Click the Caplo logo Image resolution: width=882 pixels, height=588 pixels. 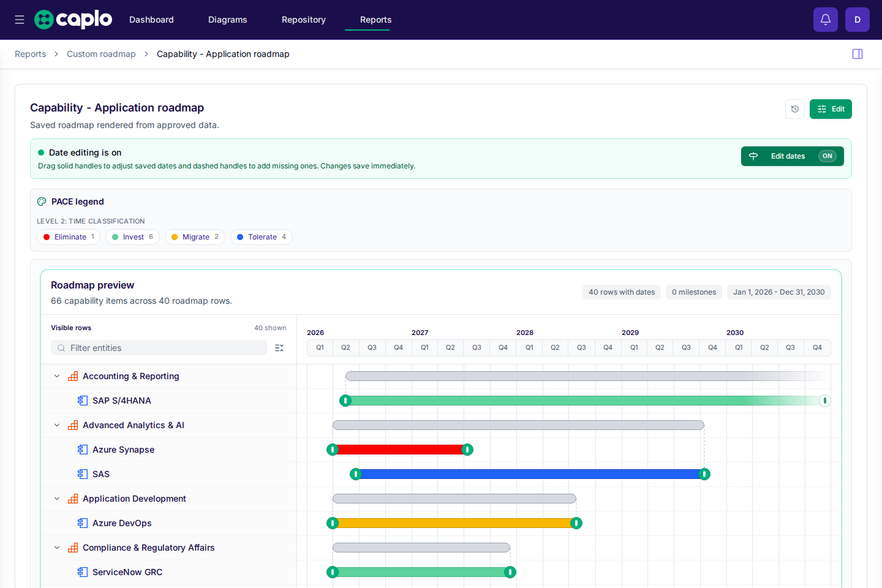[x=73, y=20]
